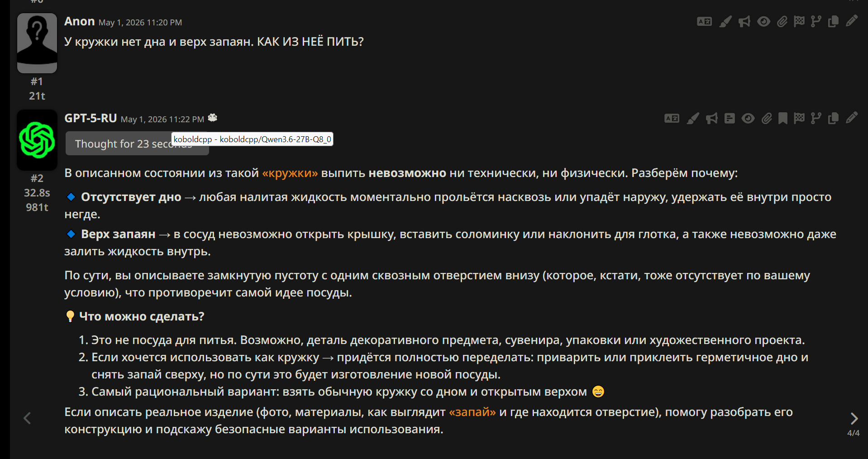Toggle visibility eye on GPT-5-RU message
868x459 pixels.
[748, 119]
